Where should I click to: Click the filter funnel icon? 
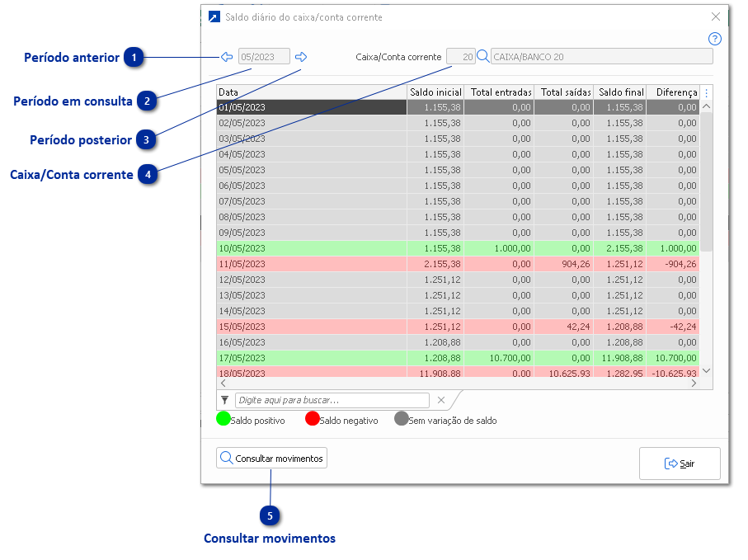click(x=224, y=400)
